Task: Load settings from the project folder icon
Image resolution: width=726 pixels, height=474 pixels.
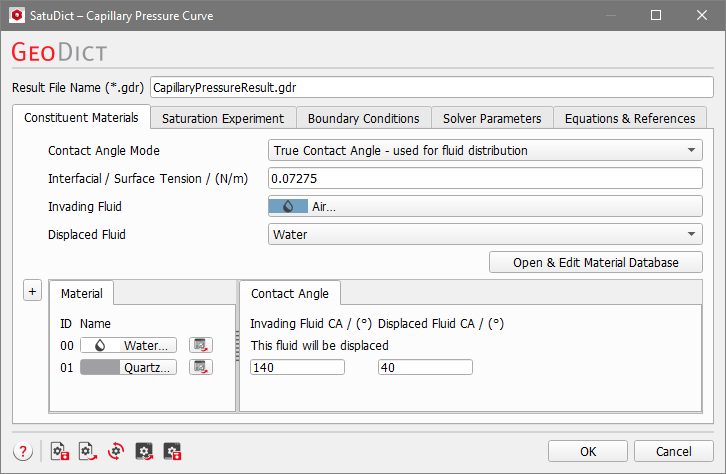Action: [x=144, y=451]
